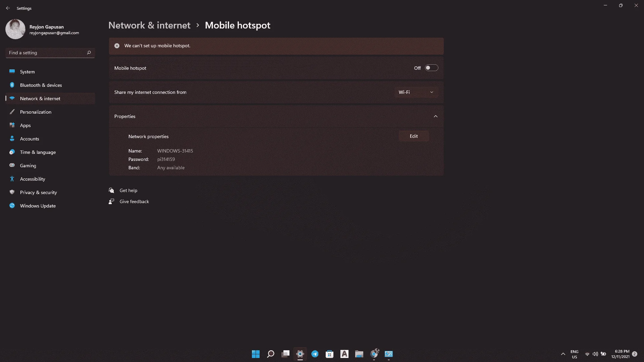Click the search magnifier icon in Find a setting

(x=89, y=53)
